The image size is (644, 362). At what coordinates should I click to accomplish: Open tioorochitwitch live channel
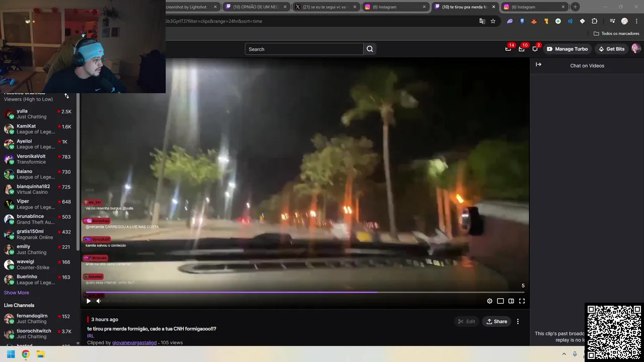coord(38,334)
